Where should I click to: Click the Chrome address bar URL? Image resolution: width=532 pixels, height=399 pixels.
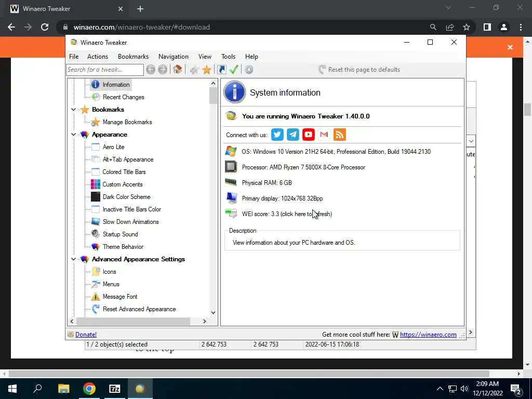pos(141,27)
